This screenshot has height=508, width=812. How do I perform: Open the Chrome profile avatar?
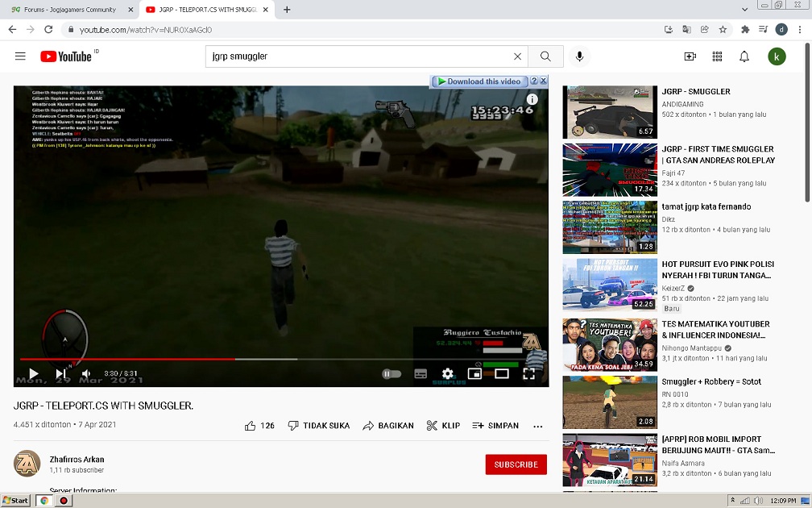tap(781, 30)
